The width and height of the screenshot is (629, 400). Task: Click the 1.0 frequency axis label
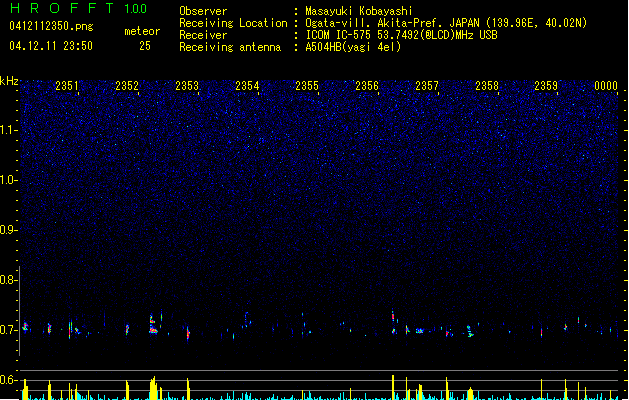point(9,180)
